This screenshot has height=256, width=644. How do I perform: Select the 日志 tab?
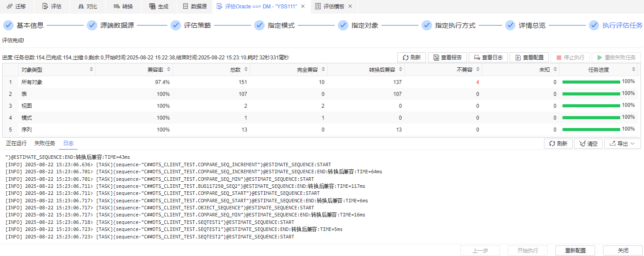click(x=68, y=143)
